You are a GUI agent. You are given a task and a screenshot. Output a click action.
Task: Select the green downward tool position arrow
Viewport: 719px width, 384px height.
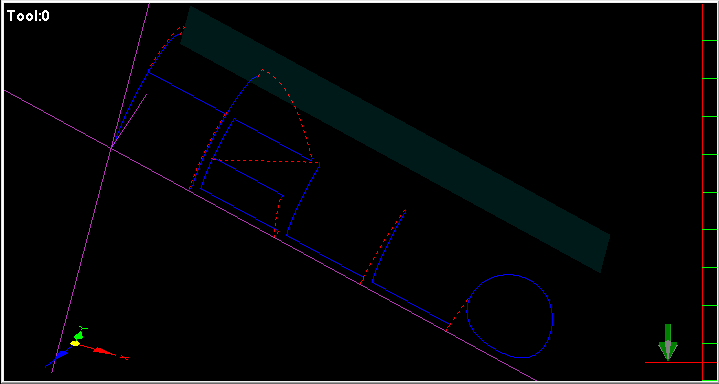pos(668,342)
